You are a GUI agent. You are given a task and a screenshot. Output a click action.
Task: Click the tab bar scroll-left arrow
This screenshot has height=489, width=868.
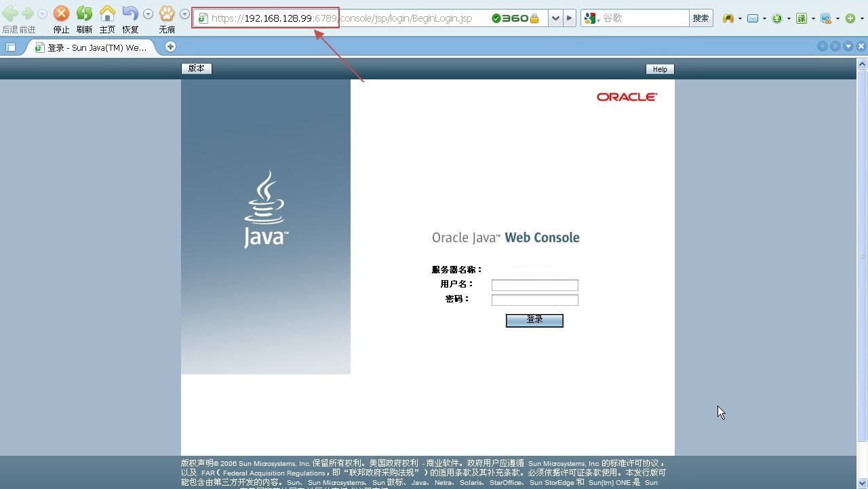point(823,46)
